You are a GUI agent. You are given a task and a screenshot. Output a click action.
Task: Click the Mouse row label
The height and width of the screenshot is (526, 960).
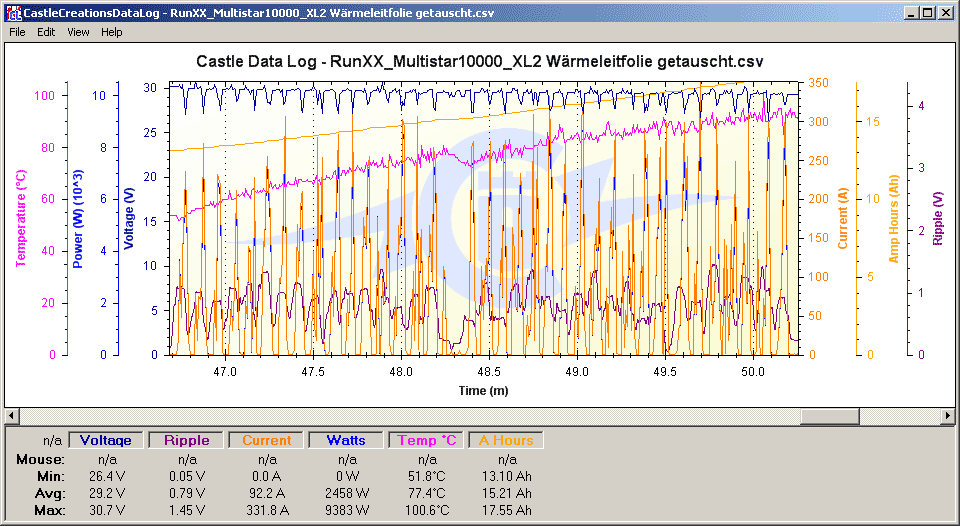pos(40,459)
